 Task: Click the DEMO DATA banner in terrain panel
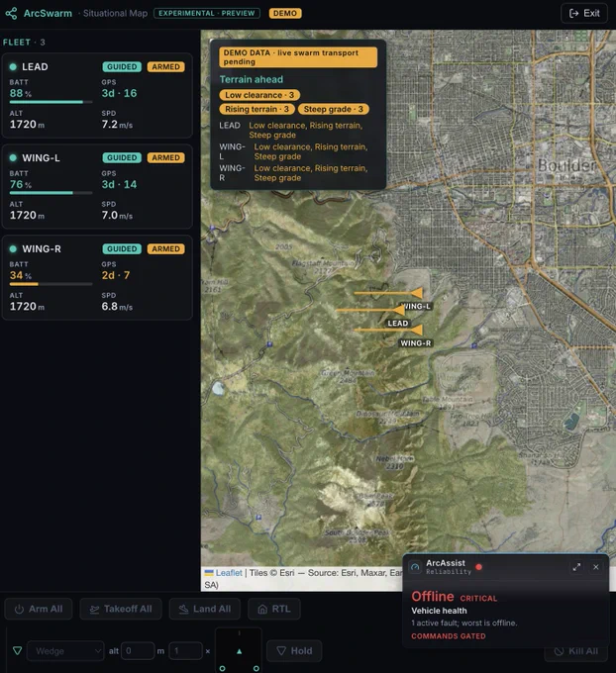tap(298, 57)
